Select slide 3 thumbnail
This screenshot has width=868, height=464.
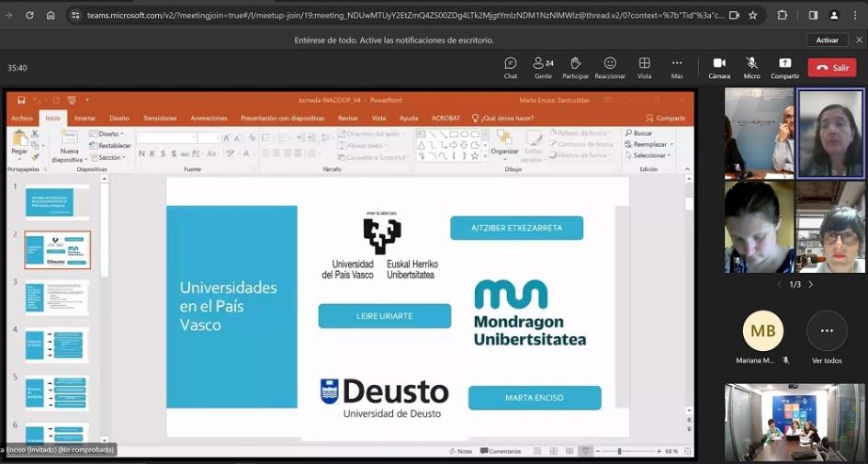pyautogui.click(x=57, y=298)
